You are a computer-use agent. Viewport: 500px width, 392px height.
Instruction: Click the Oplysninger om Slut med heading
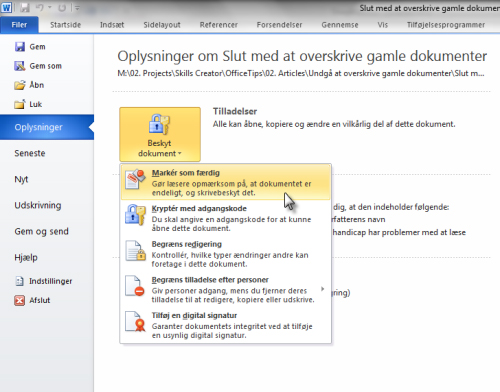(302, 56)
